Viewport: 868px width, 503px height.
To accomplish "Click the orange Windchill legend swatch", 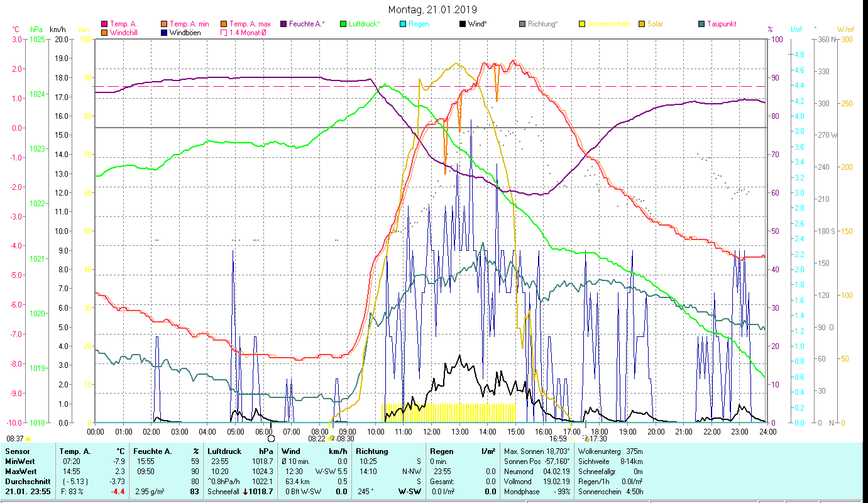I will [104, 33].
